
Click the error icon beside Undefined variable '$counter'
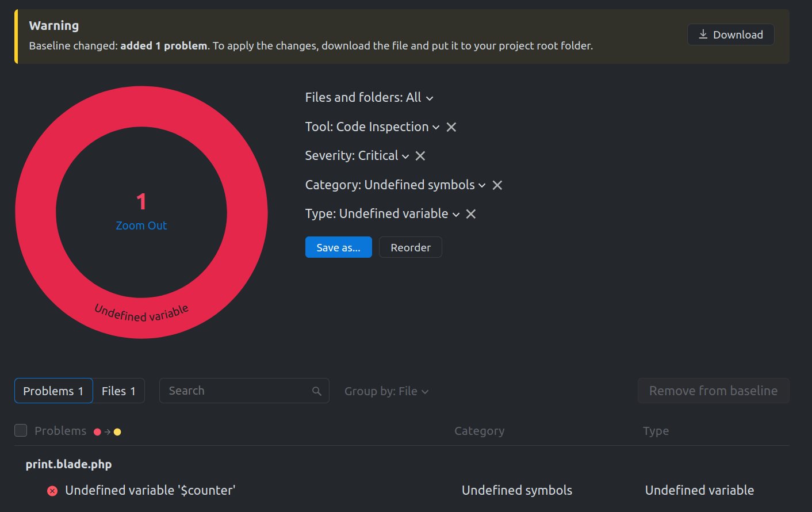52,491
